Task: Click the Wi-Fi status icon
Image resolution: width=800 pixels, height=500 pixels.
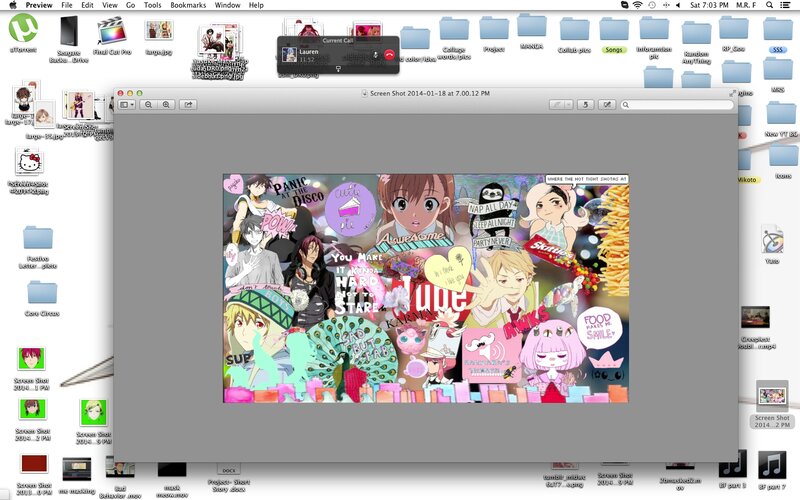Action: coord(637,5)
